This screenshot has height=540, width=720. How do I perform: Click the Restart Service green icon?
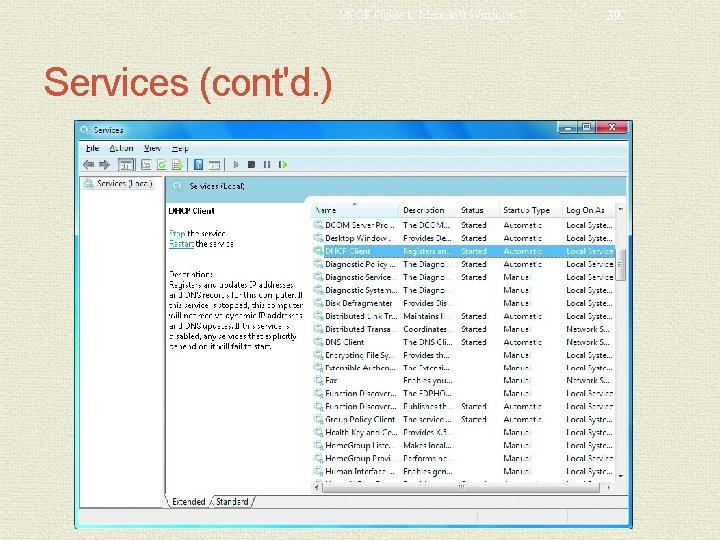(283, 164)
